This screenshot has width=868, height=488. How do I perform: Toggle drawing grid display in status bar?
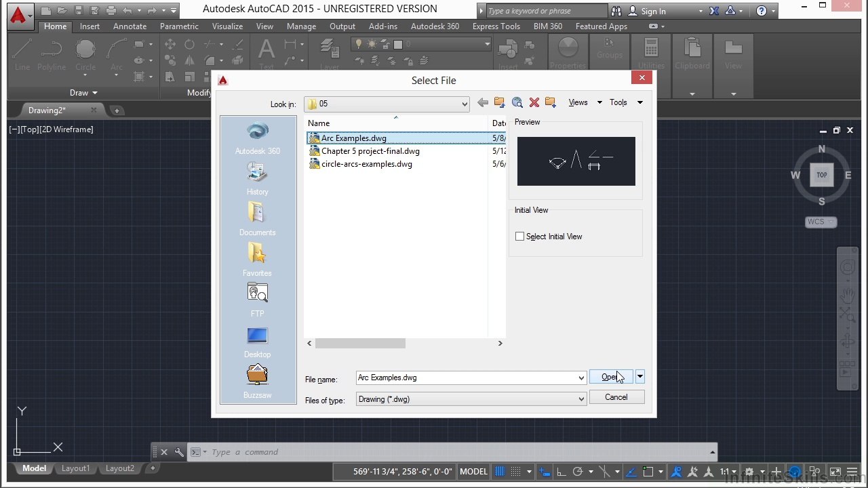[500, 472]
